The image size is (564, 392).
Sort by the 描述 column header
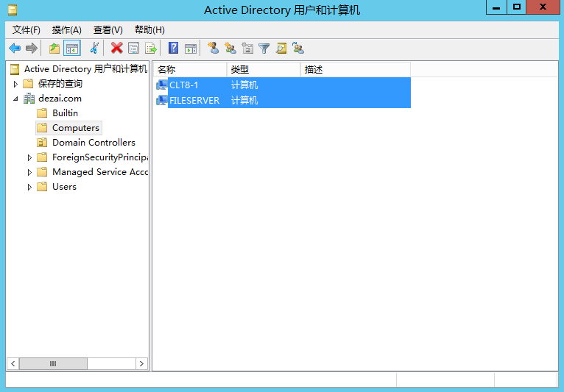pos(356,70)
